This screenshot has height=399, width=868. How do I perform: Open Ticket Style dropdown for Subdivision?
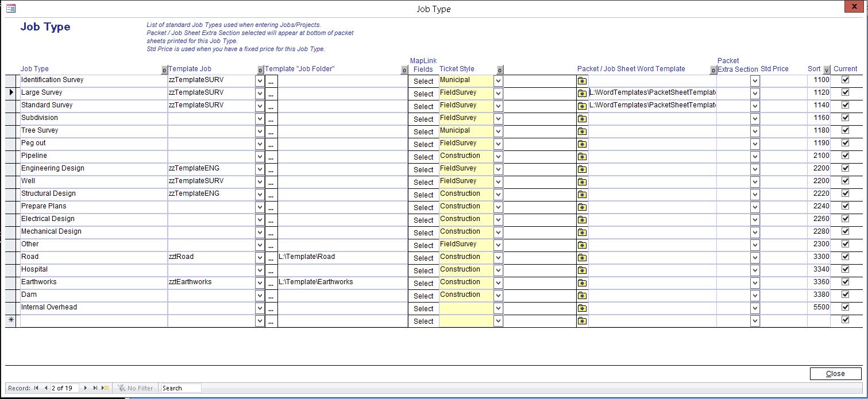pos(498,119)
